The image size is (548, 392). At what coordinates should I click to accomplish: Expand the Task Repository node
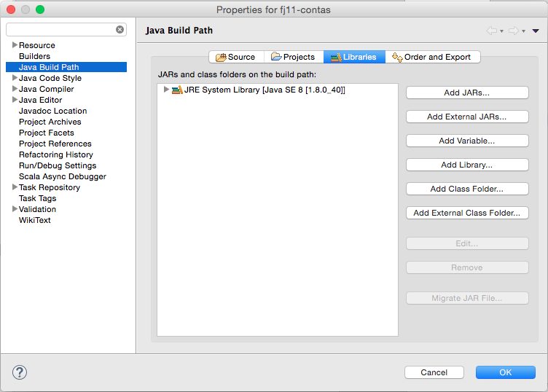(x=14, y=187)
